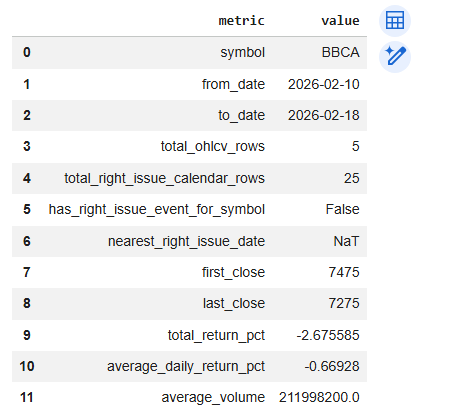Open the interactive table converter icon
Screen dimensions: 463x415
pyautogui.click(x=395, y=21)
